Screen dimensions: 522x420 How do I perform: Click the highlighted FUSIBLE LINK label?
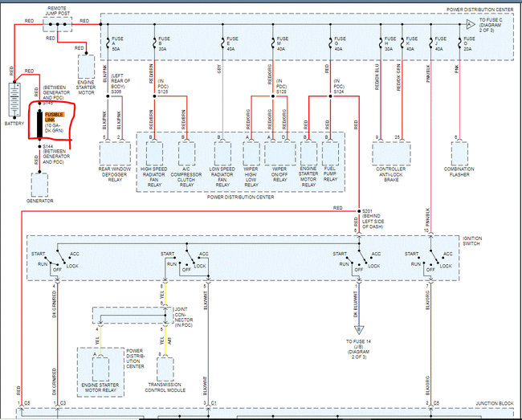click(55, 117)
